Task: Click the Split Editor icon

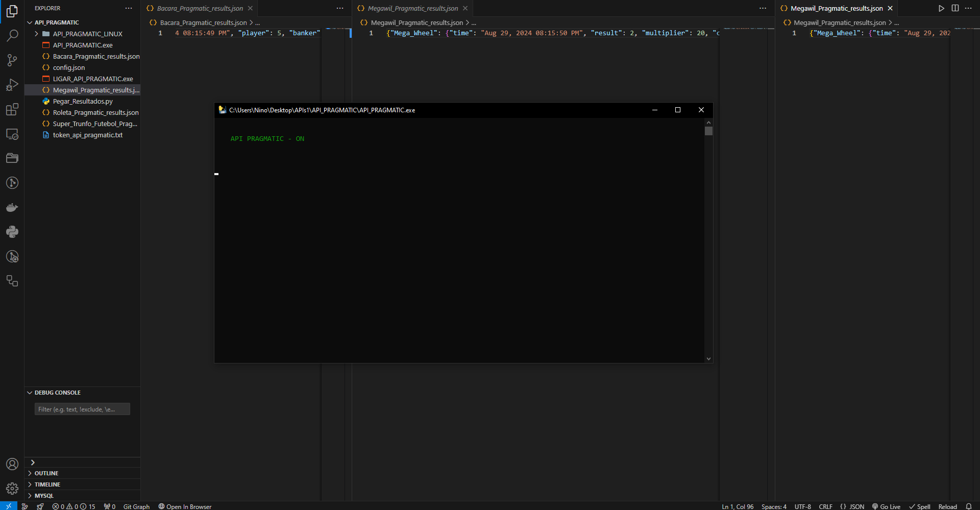Action: coord(955,8)
